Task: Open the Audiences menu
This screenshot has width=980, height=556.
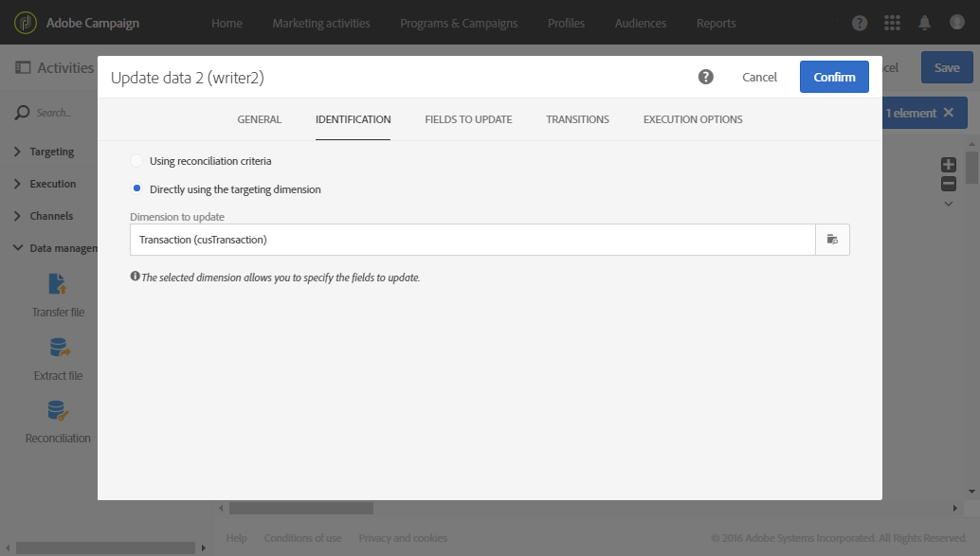Action: click(x=641, y=23)
